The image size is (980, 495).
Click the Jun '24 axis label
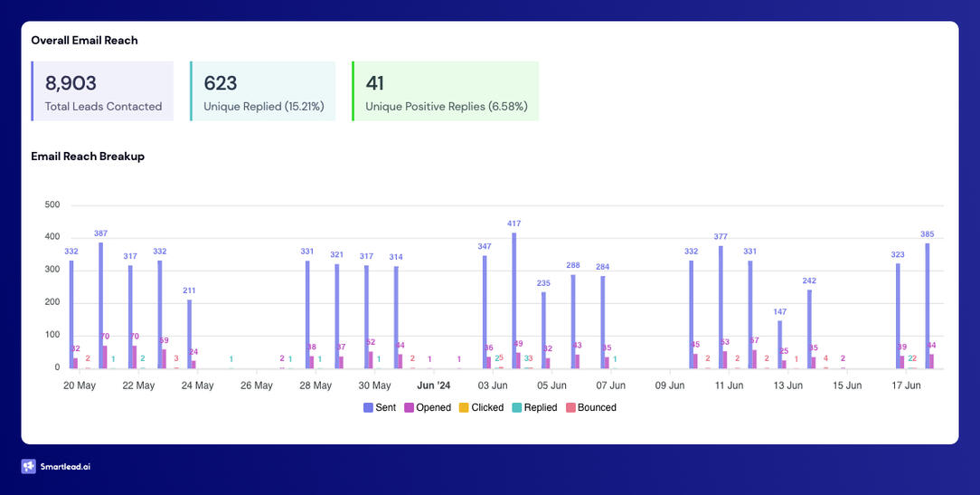tap(433, 386)
